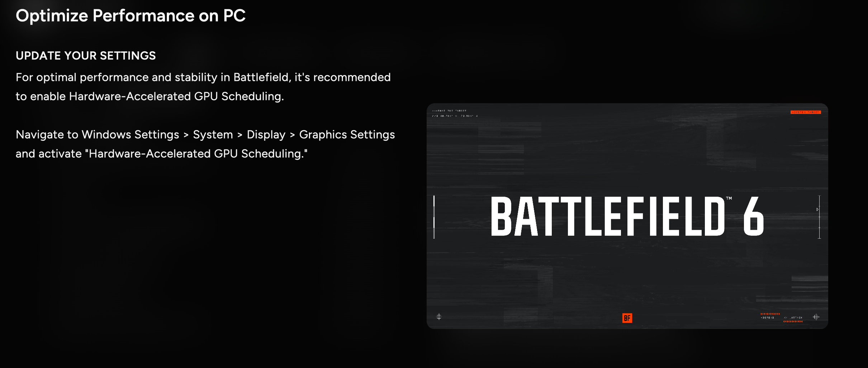Click the 'TAKE THE TARGET' caption text

click(450, 111)
